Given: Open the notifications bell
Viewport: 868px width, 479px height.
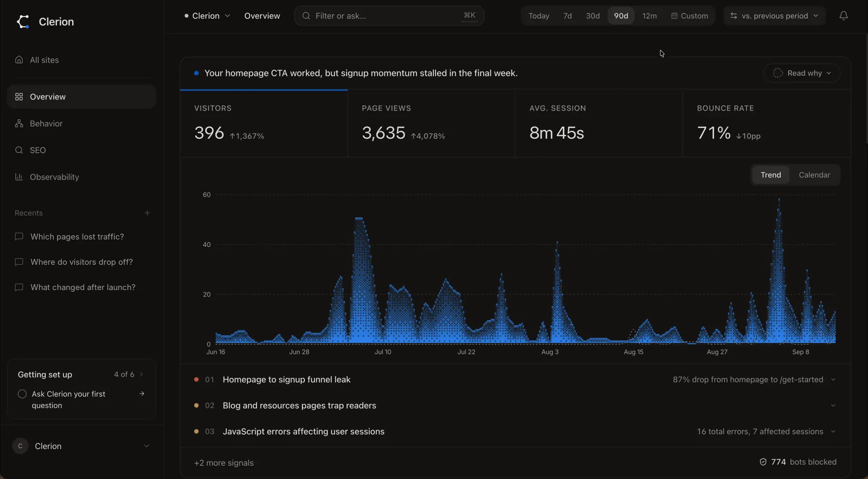Looking at the screenshot, I should tap(843, 16).
